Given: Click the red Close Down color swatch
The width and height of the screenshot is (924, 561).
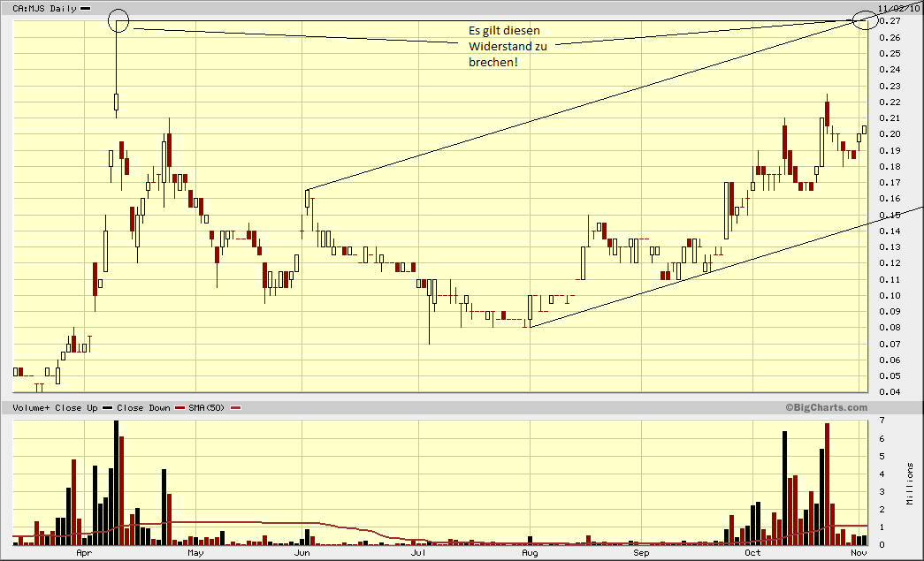Looking at the screenshot, I should point(179,408).
